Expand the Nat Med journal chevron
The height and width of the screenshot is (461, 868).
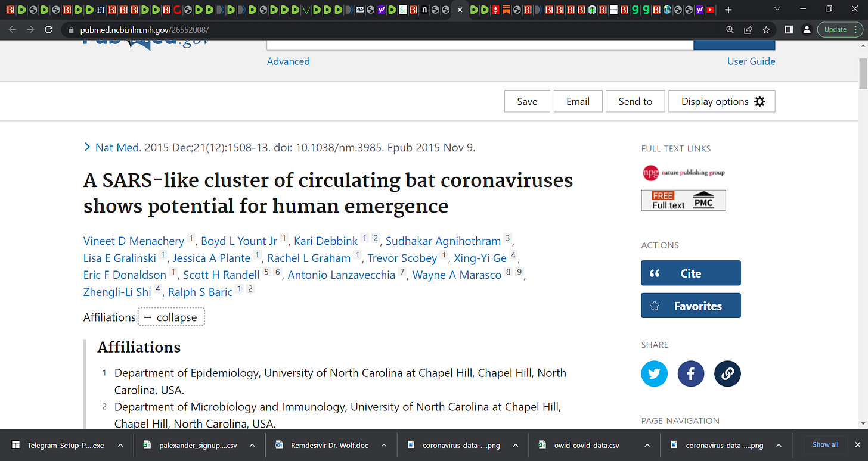[87, 147]
